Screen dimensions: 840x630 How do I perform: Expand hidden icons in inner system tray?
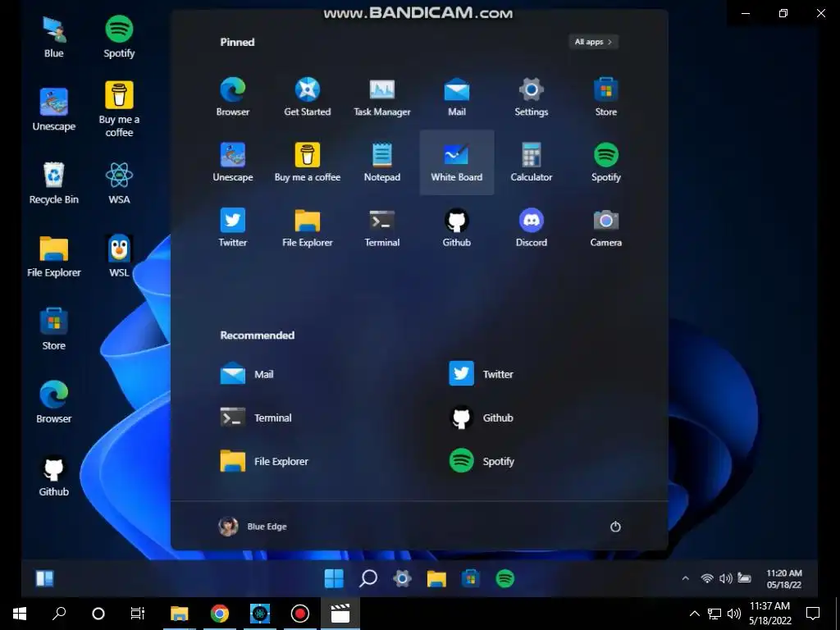tap(685, 578)
